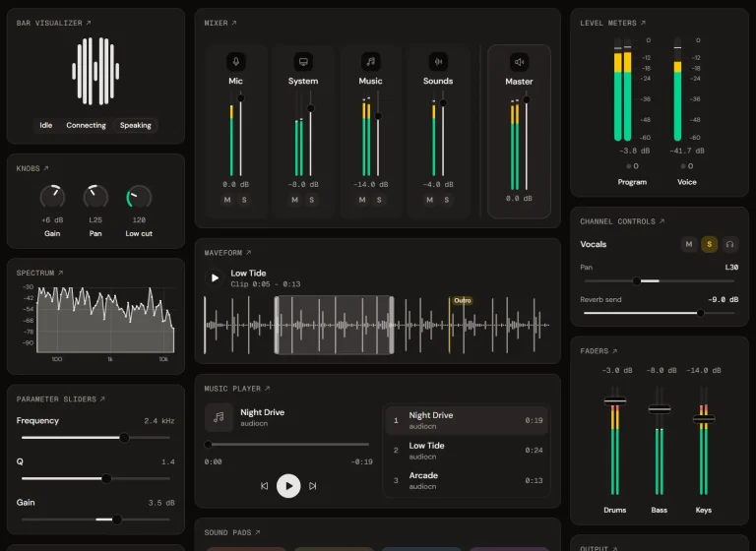Solo the Mic channel
This screenshot has width=756, height=551.
(244, 200)
